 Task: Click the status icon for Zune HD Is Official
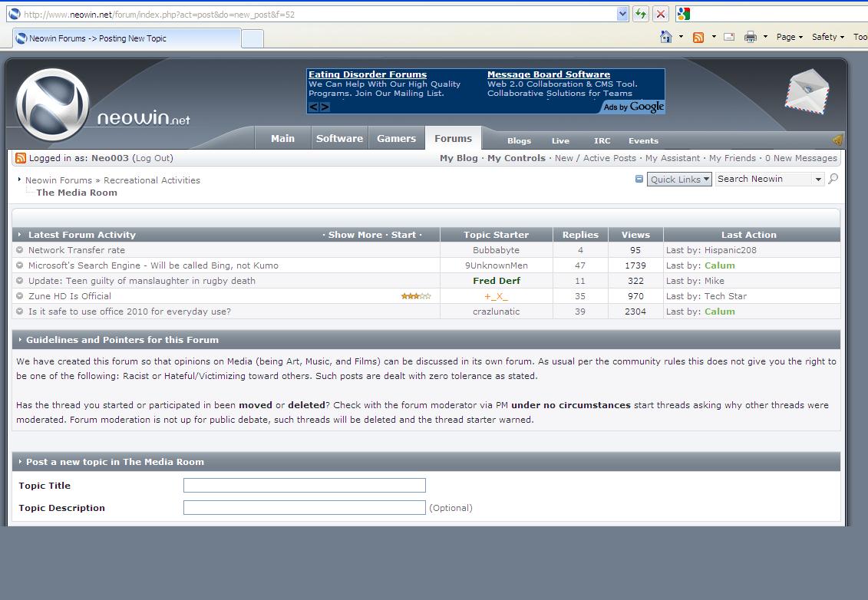19,295
